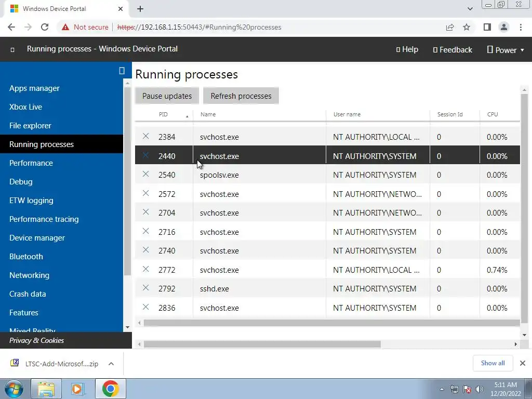Bookmark this page with the star icon

467,27
